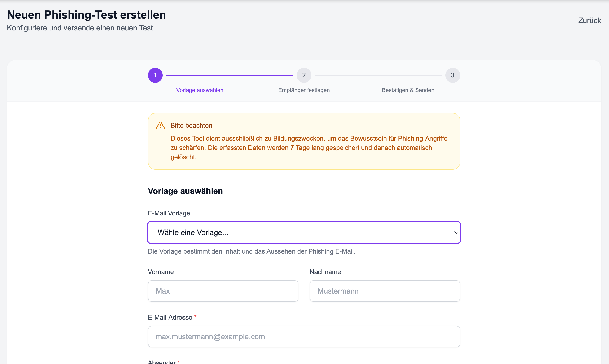Click step 3 circle in stepper

(x=452, y=75)
